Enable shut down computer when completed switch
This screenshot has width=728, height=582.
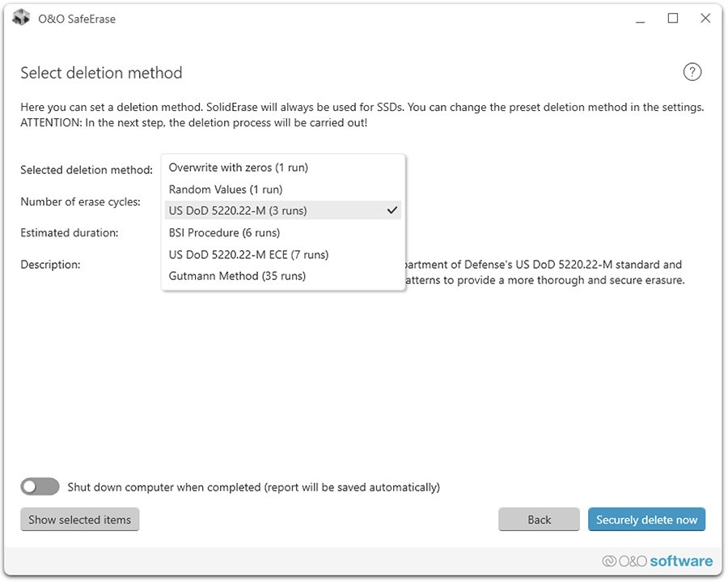click(40, 486)
